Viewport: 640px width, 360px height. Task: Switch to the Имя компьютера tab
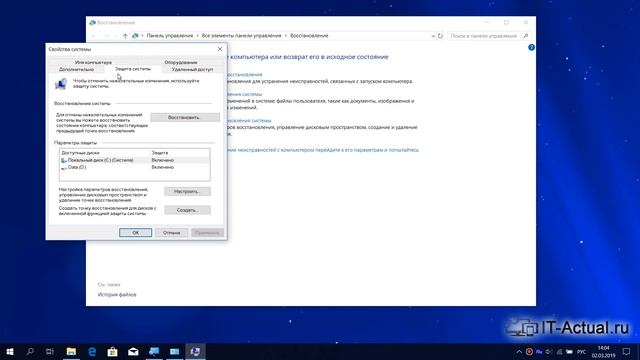click(93, 62)
